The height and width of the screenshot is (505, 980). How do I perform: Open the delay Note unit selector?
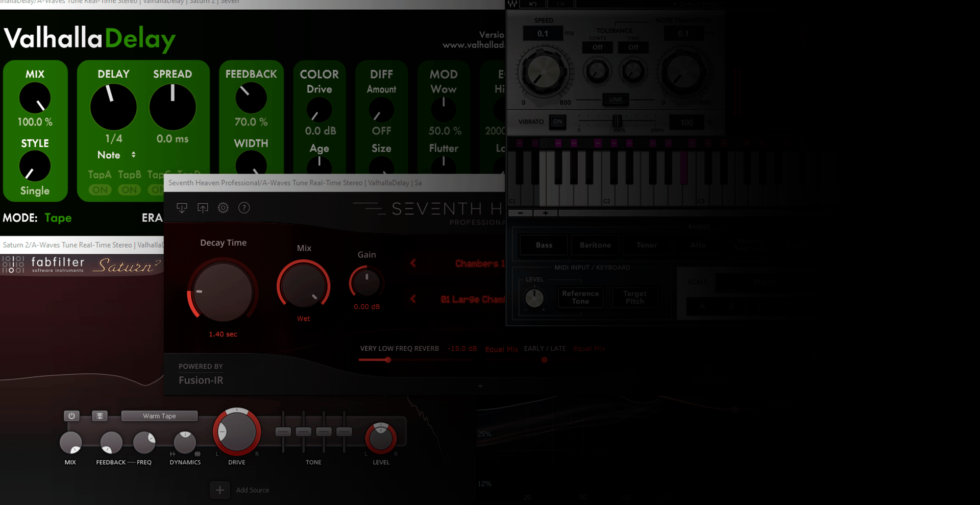pyautogui.click(x=116, y=155)
